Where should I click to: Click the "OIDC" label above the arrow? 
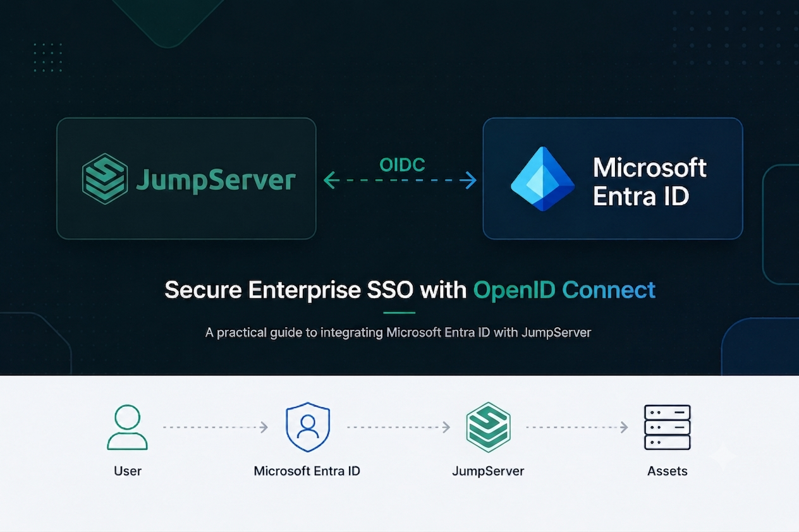[402, 165]
